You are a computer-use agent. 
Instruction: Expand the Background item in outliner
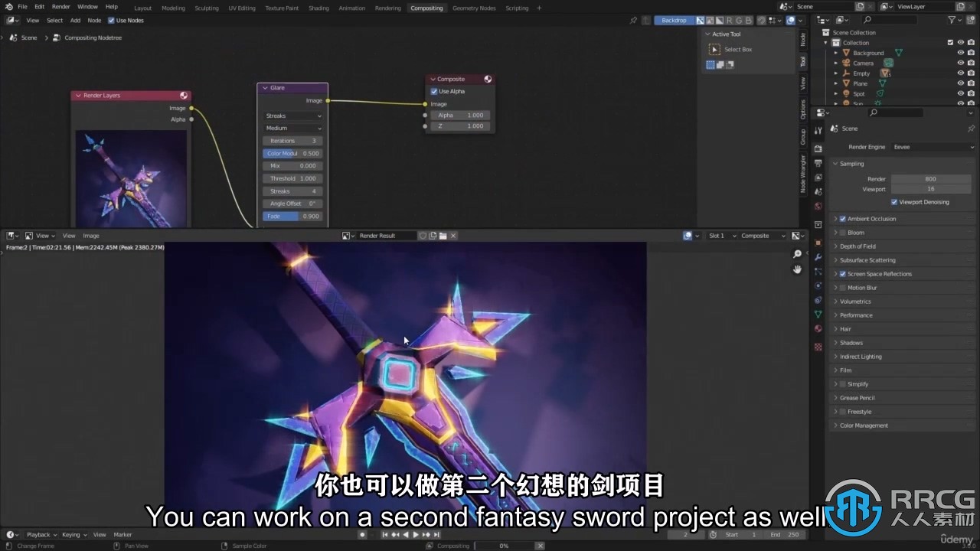836,53
